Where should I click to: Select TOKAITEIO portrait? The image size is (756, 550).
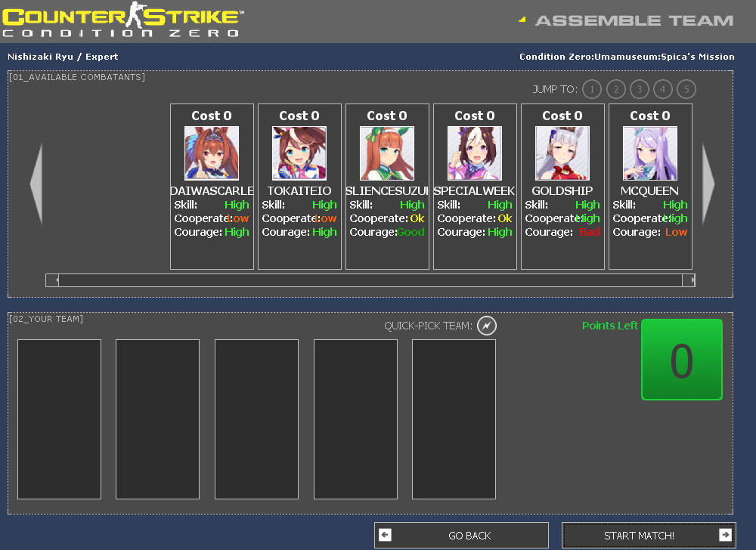299,153
